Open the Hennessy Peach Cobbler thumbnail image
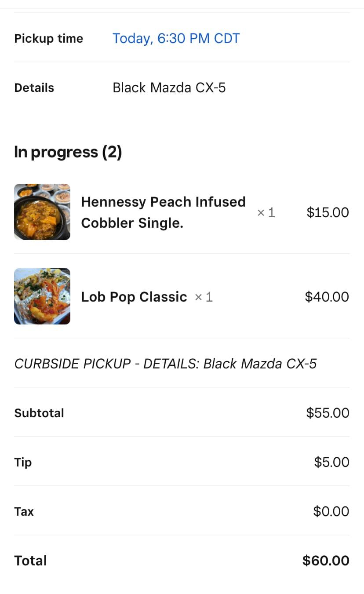This screenshot has width=364, height=594. click(42, 212)
